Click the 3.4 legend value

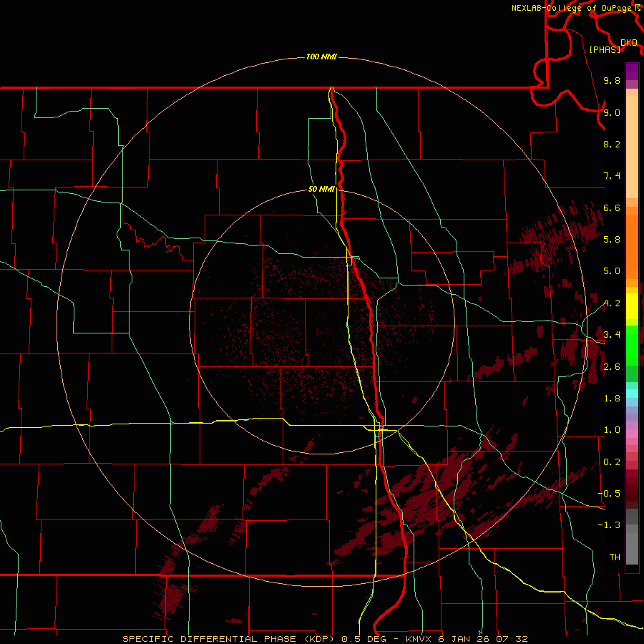(612, 335)
